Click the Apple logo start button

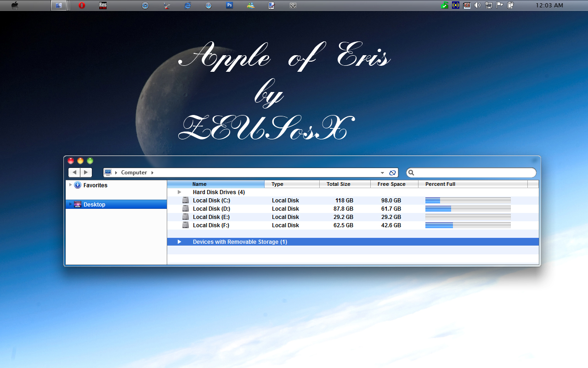pyautogui.click(x=15, y=6)
